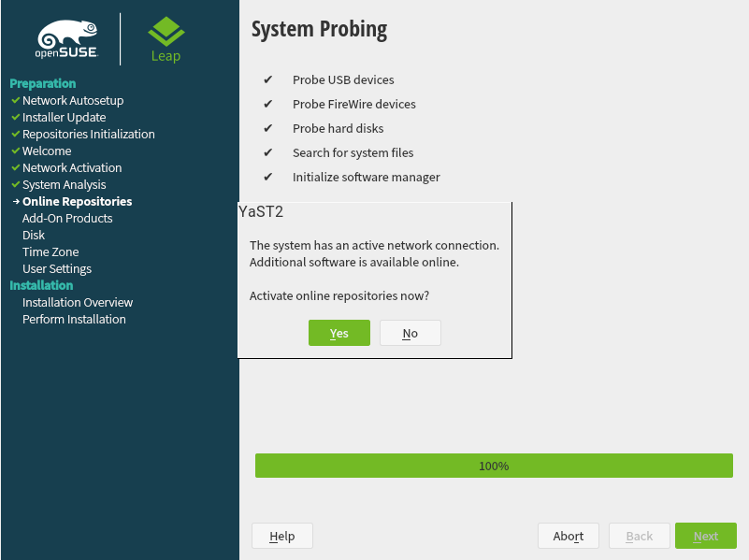The image size is (749, 560).
Task: Click checkmark for Probe hard disks
Action: [268, 128]
